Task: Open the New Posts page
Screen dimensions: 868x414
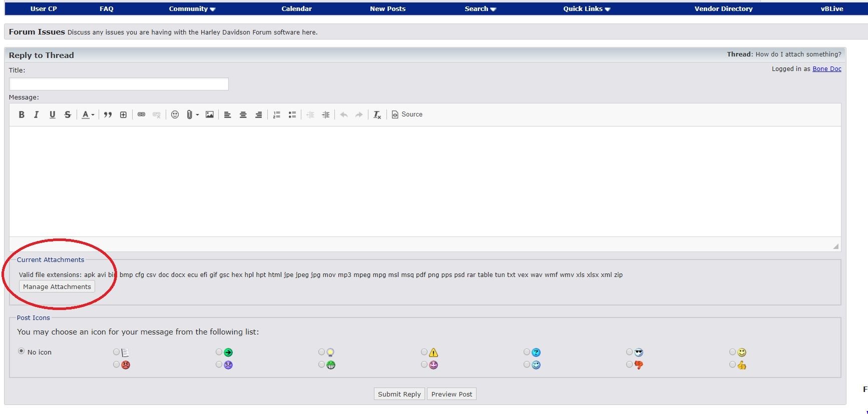Action: click(387, 9)
